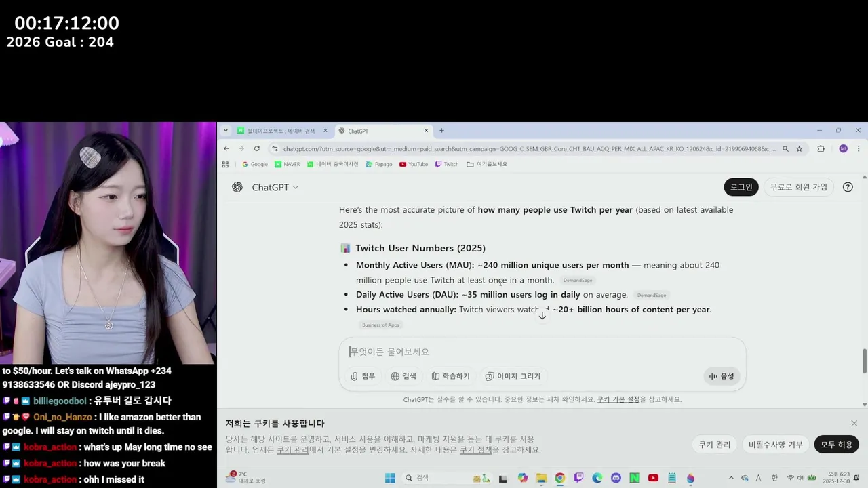Open the Papago bookmark
The image size is (868, 488).
pyautogui.click(x=379, y=164)
